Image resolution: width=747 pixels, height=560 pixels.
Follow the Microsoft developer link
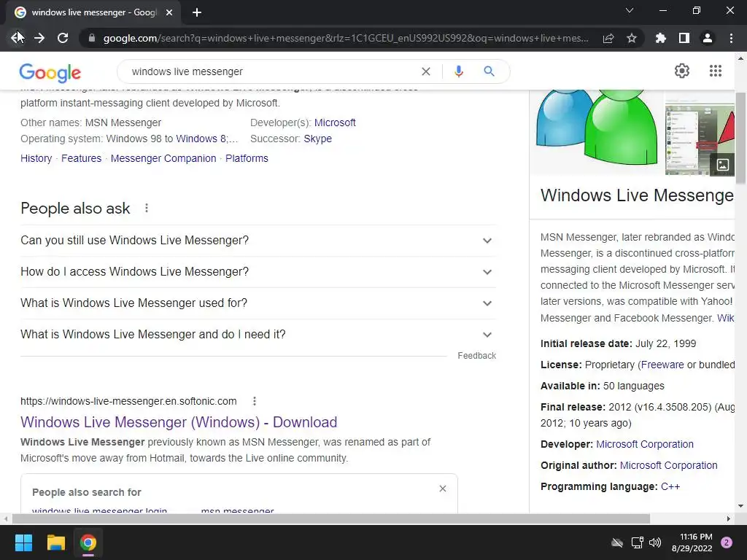click(x=335, y=122)
